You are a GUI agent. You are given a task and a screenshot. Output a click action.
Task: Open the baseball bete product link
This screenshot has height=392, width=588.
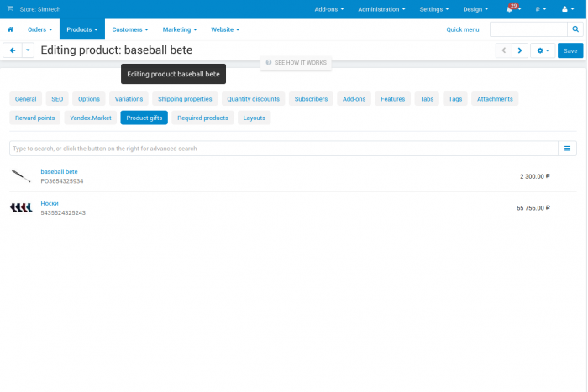(x=59, y=171)
